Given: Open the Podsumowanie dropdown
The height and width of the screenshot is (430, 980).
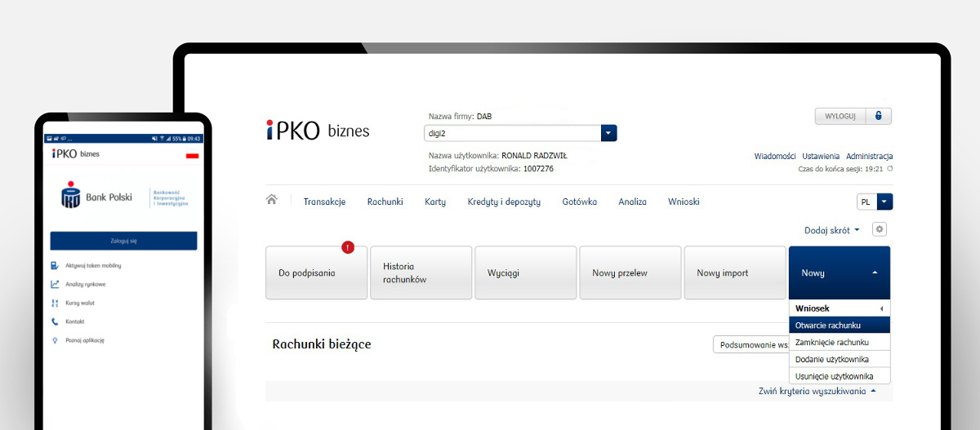Looking at the screenshot, I should [750, 344].
